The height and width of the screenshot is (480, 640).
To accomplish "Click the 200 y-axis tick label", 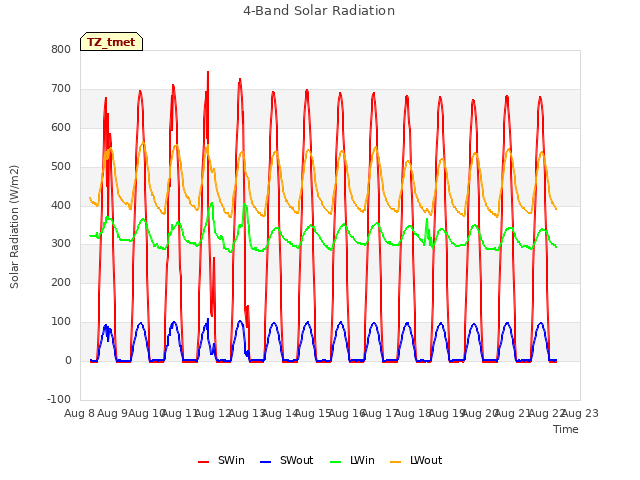I will click(61, 282).
